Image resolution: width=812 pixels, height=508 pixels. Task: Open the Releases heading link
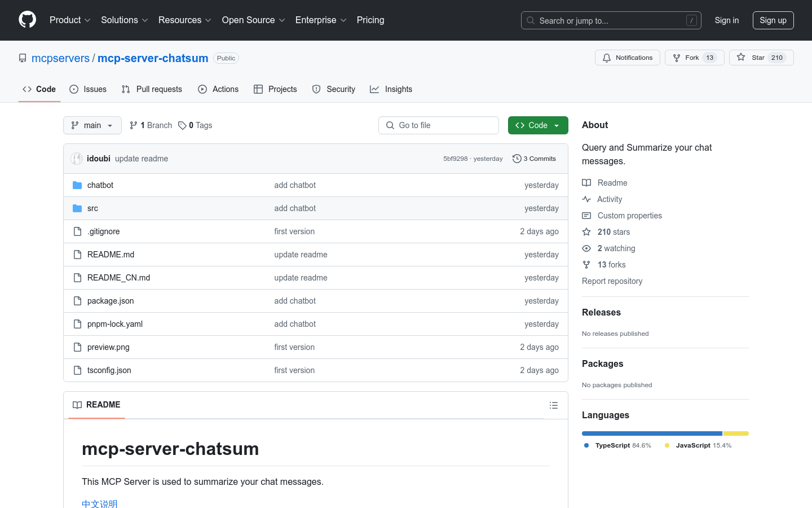click(x=601, y=312)
